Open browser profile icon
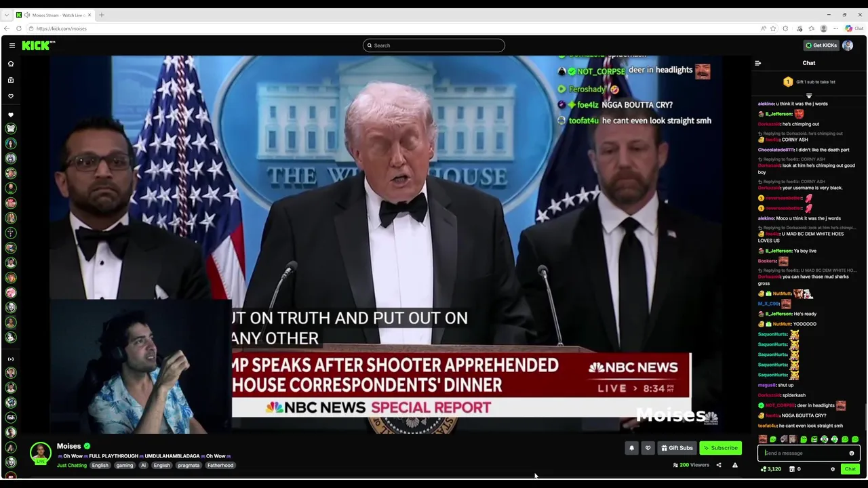Image resolution: width=868 pixels, height=488 pixels. click(x=823, y=28)
